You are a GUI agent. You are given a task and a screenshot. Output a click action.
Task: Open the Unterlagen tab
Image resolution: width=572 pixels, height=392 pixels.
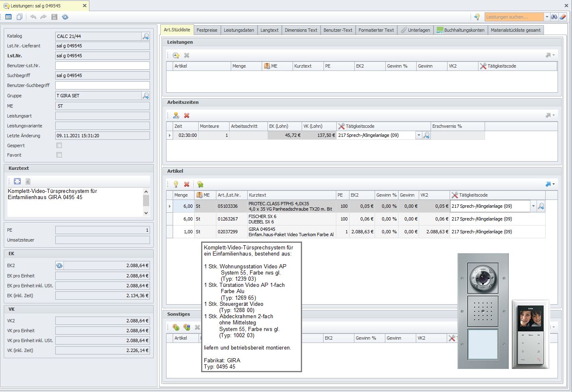(x=415, y=30)
